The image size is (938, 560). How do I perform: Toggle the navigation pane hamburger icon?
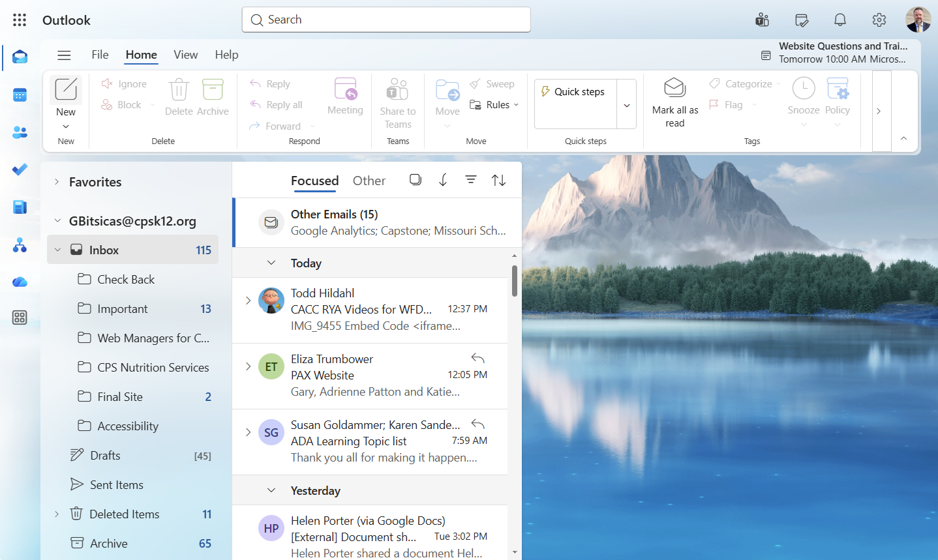pyautogui.click(x=64, y=55)
